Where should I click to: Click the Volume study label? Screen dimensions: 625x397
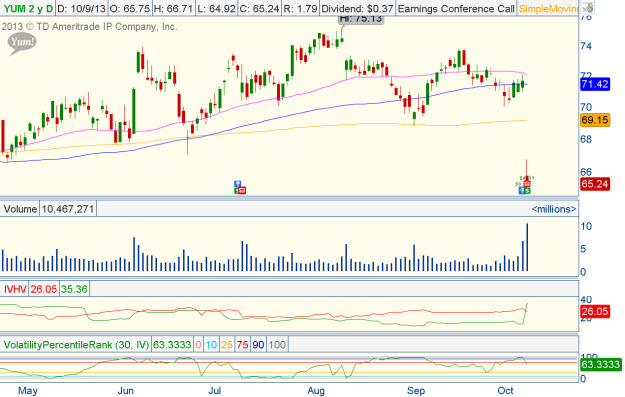(20, 209)
